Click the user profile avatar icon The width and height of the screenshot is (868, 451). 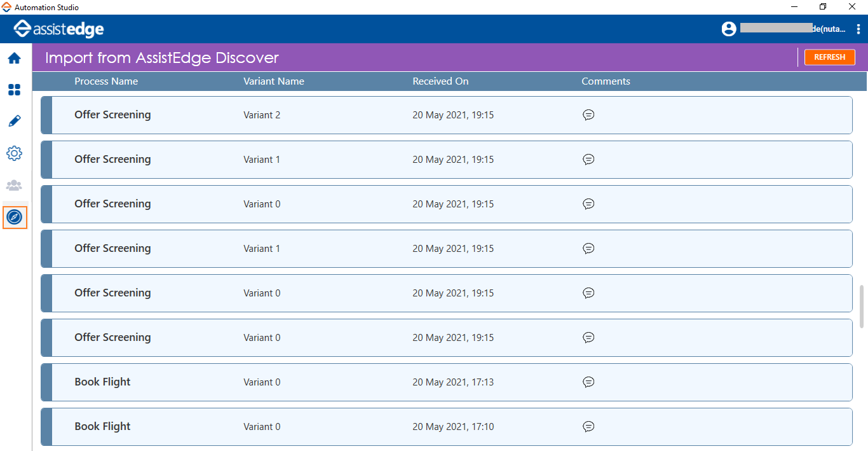[x=729, y=29]
